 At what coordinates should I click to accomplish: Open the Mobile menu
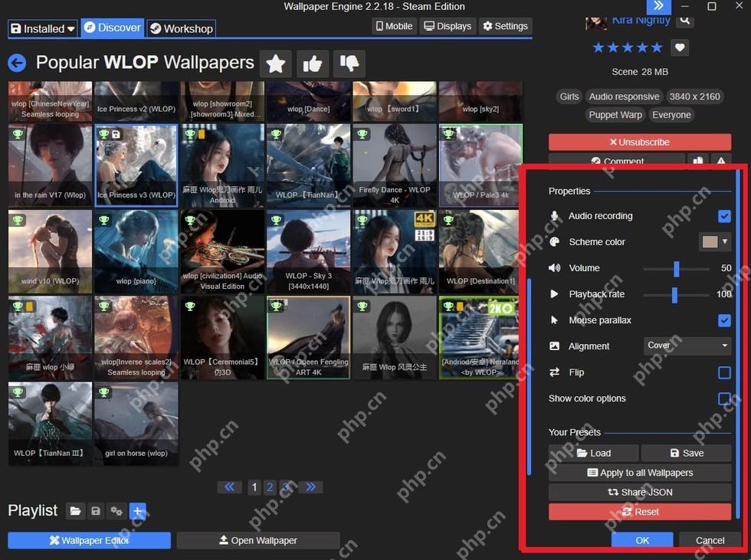(394, 26)
